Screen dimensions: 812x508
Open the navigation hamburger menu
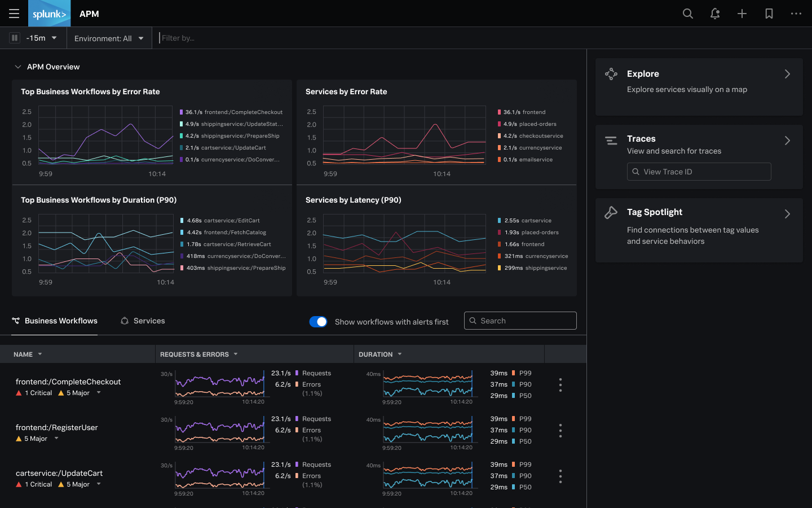point(14,14)
